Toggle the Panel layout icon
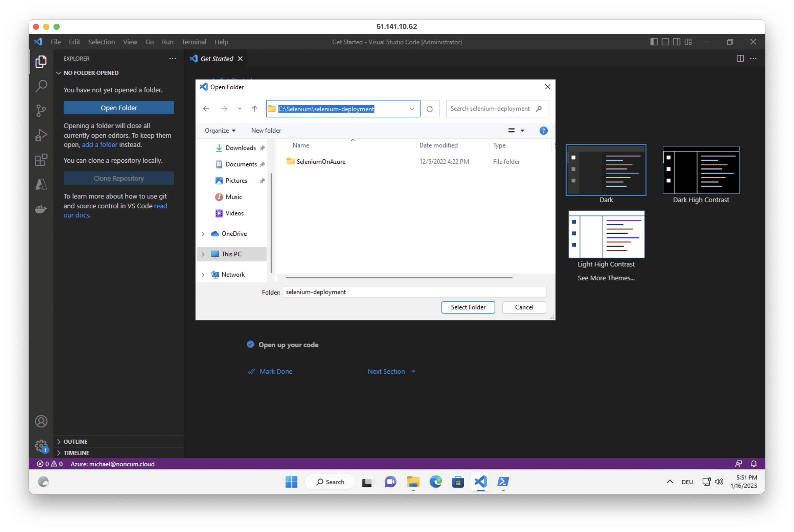Image resolution: width=794 pixels, height=532 pixels. [665, 42]
